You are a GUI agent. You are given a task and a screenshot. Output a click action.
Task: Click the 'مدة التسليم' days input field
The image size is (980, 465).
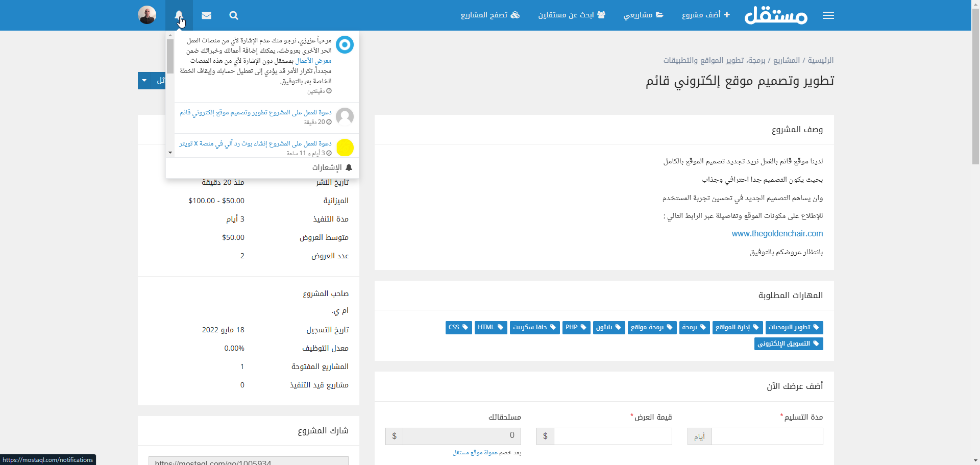(x=767, y=436)
